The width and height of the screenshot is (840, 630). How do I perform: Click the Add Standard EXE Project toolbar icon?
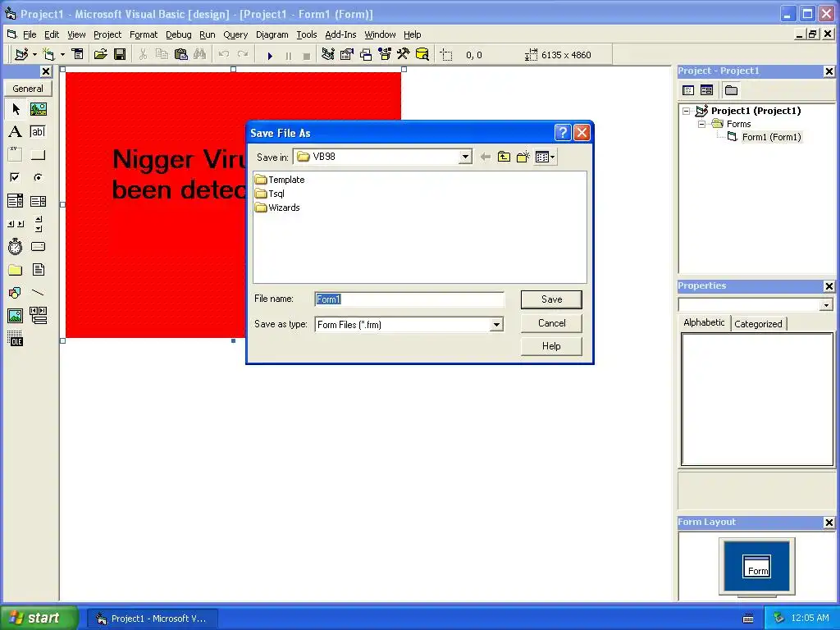click(21, 55)
